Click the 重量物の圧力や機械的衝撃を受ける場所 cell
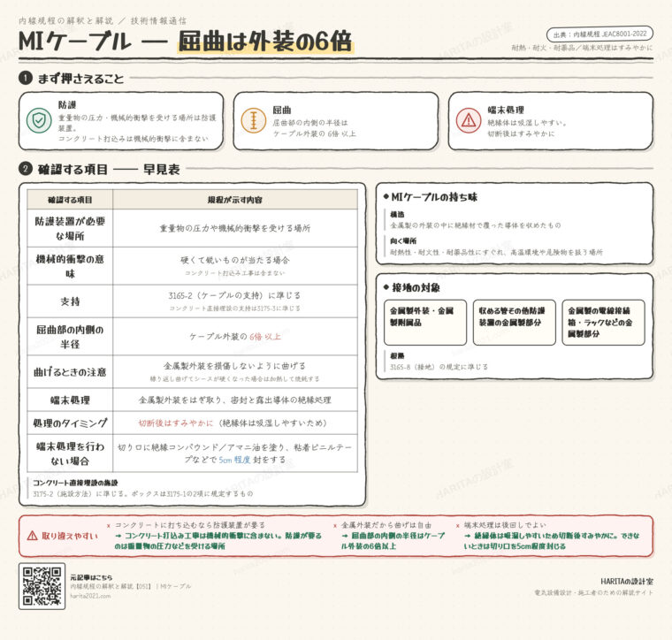The width and height of the screenshot is (672, 640). point(235,228)
